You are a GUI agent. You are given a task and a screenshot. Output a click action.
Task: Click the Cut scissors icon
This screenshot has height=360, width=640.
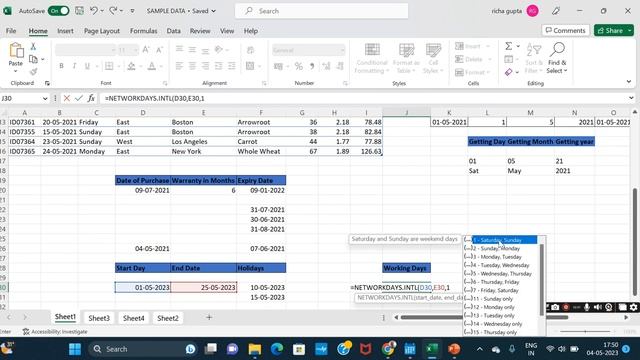[33, 47]
